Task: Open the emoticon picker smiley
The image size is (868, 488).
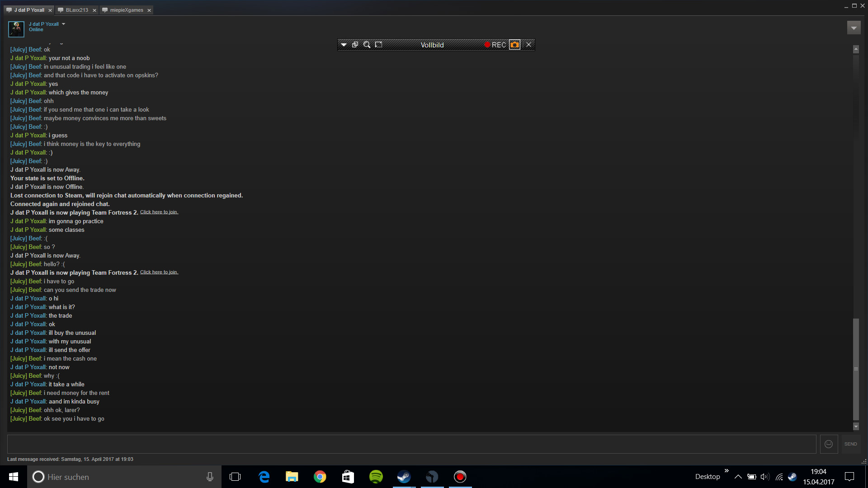Action: (x=829, y=444)
